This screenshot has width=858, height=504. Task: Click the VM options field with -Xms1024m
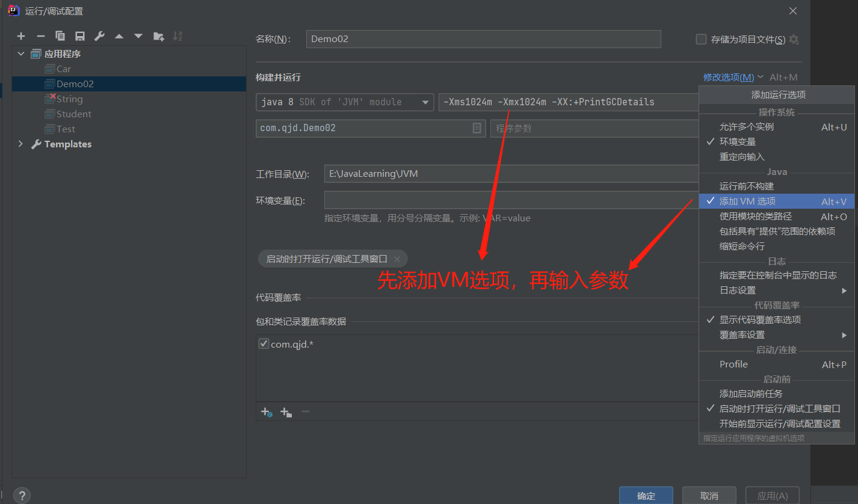569,102
